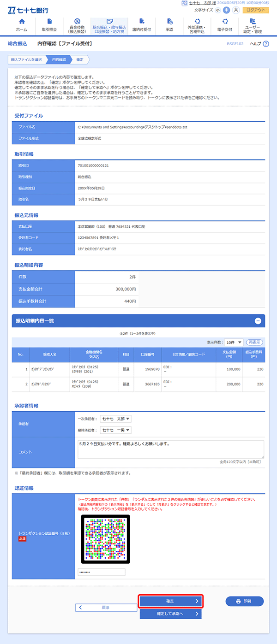Go to Home via the house icon
The width and height of the screenshot is (277, 644).
point(21,21)
